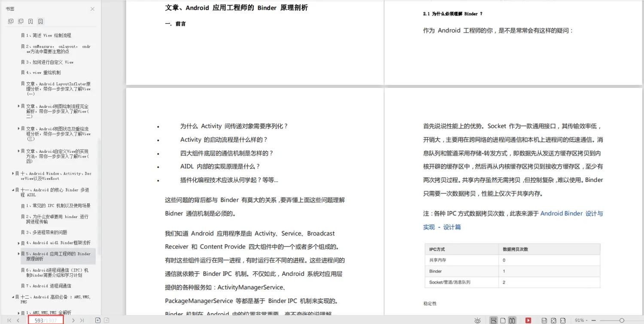
Task: Close the 书签 bookmarks panel
Action: point(92,9)
